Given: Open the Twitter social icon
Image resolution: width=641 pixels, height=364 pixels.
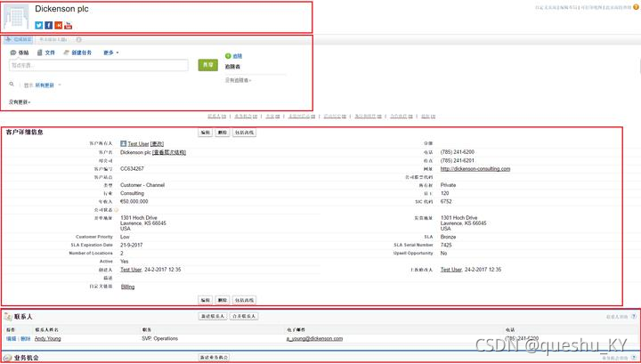Looking at the screenshot, I should [39, 25].
